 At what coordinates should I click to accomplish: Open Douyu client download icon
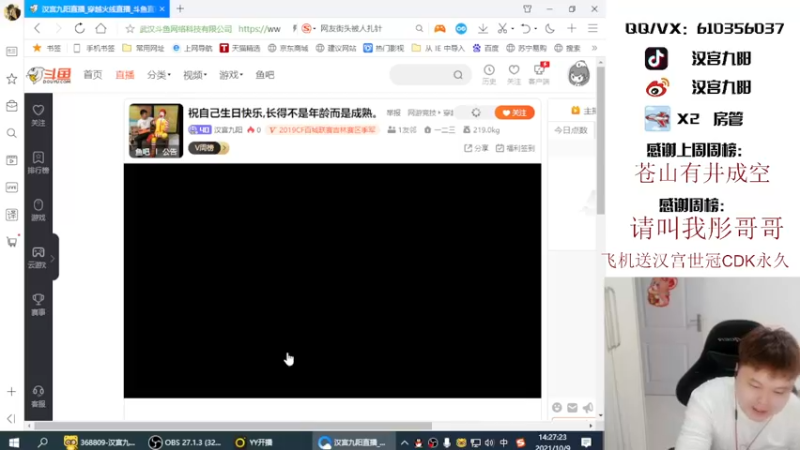(x=539, y=74)
